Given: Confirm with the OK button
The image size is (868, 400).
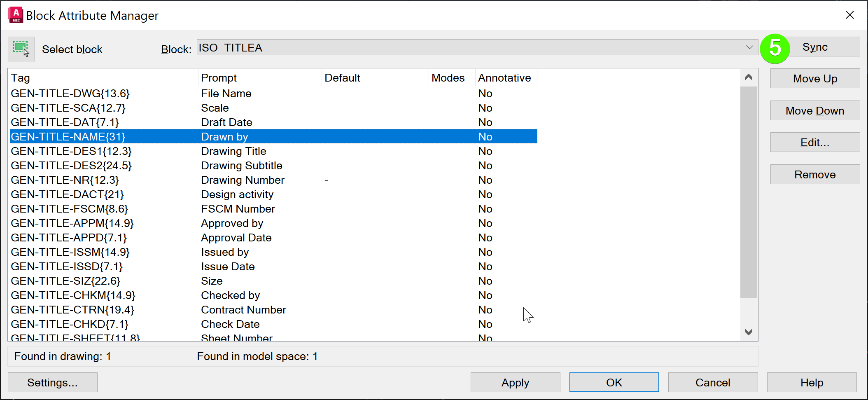Looking at the screenshot, I should [614, 383].
